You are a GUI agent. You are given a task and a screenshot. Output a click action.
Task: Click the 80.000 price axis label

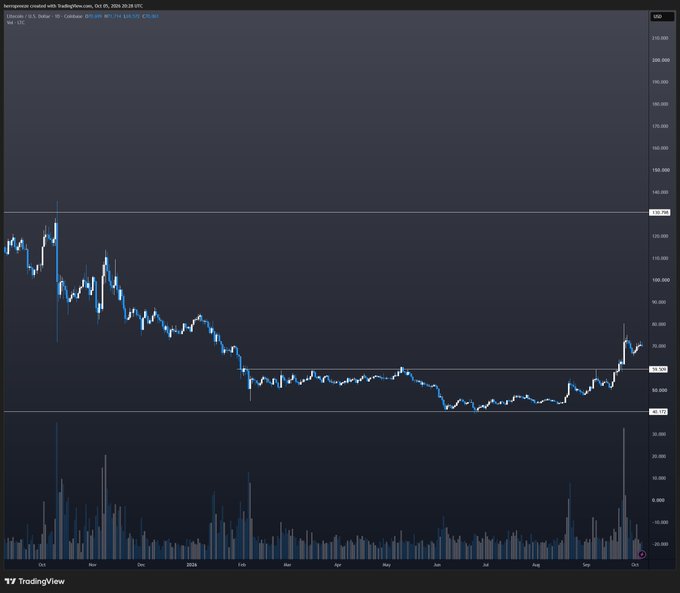pos(659,324)
